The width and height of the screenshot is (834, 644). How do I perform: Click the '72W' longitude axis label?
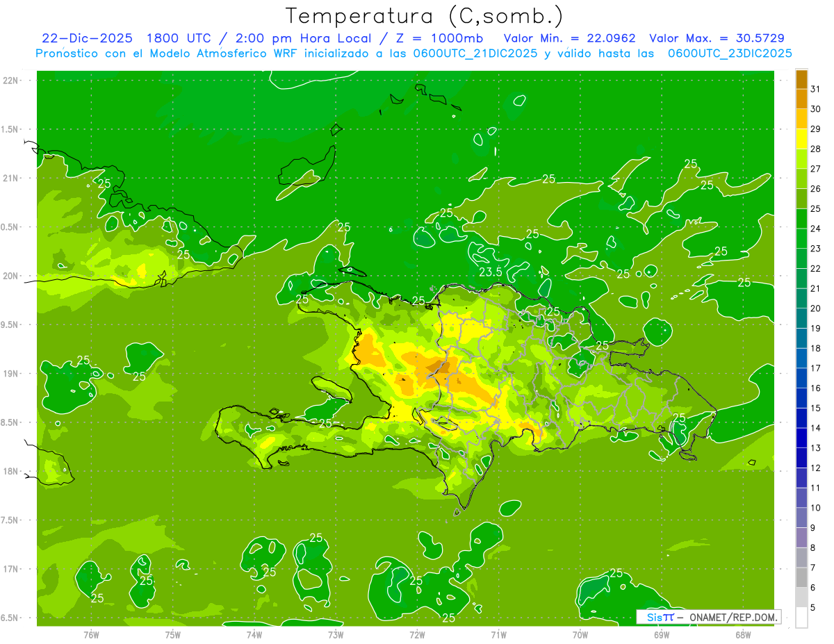click(x=417, y=634)
